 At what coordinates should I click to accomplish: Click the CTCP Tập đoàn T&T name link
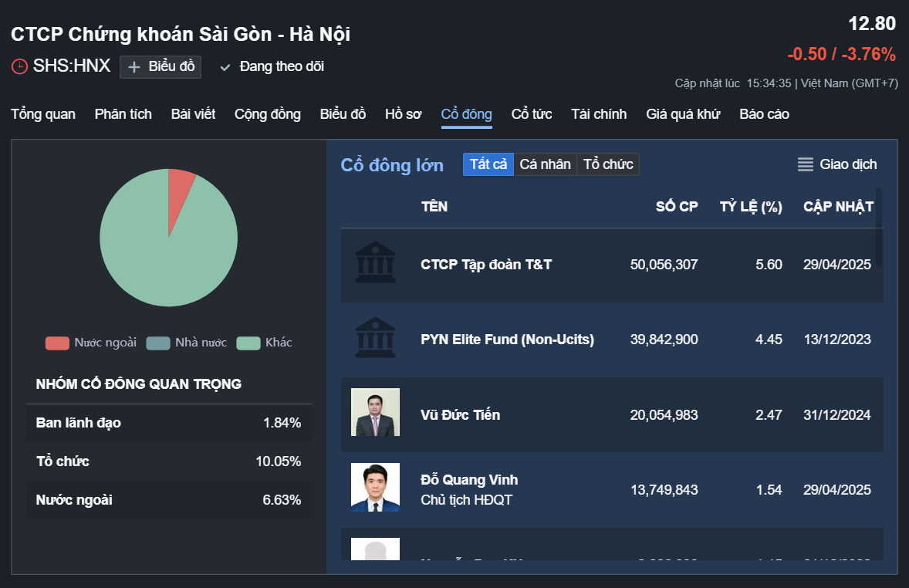click(x=486, y=265)
